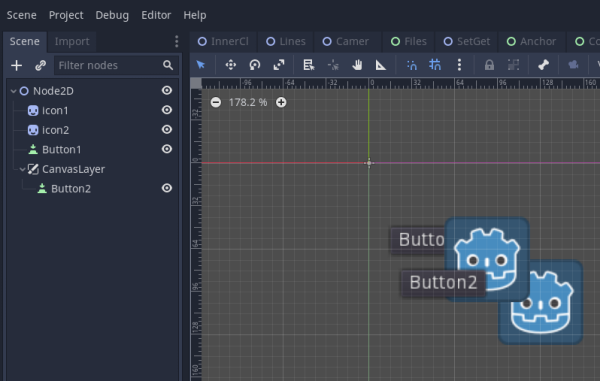Click the Button2 control in viewport
This screenshot has width=600, height=381.
coord(443,283)
